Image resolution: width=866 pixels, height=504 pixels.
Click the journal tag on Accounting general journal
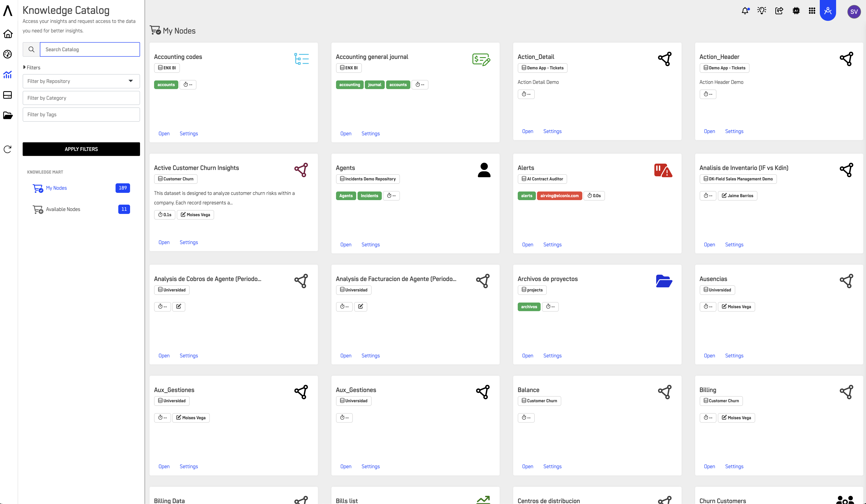pos(375,85)
